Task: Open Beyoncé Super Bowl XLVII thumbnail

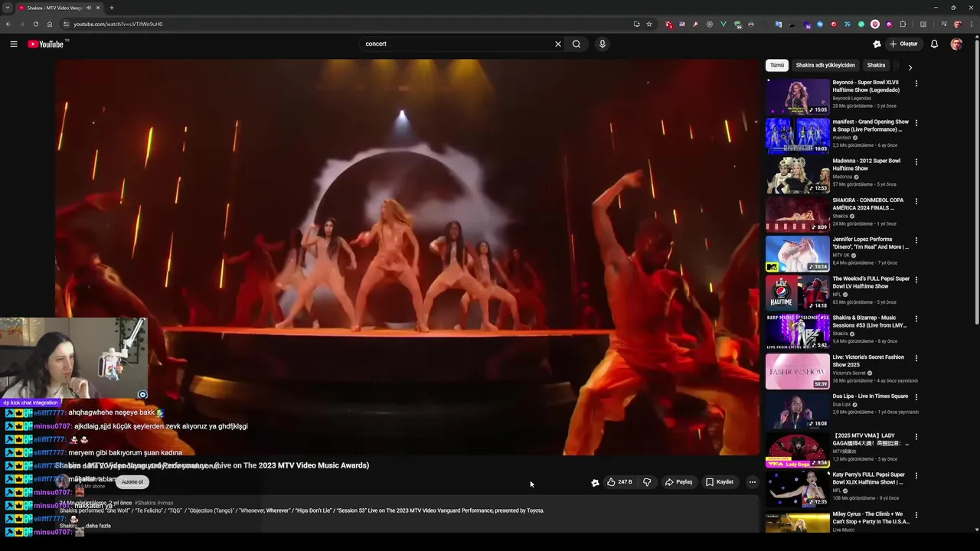Action: coord(798,96)
